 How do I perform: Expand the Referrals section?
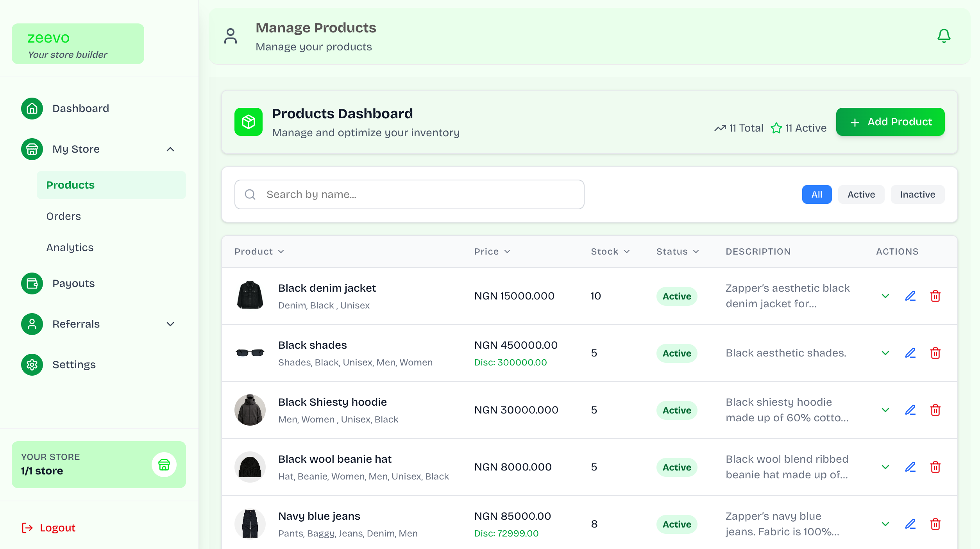170,324
